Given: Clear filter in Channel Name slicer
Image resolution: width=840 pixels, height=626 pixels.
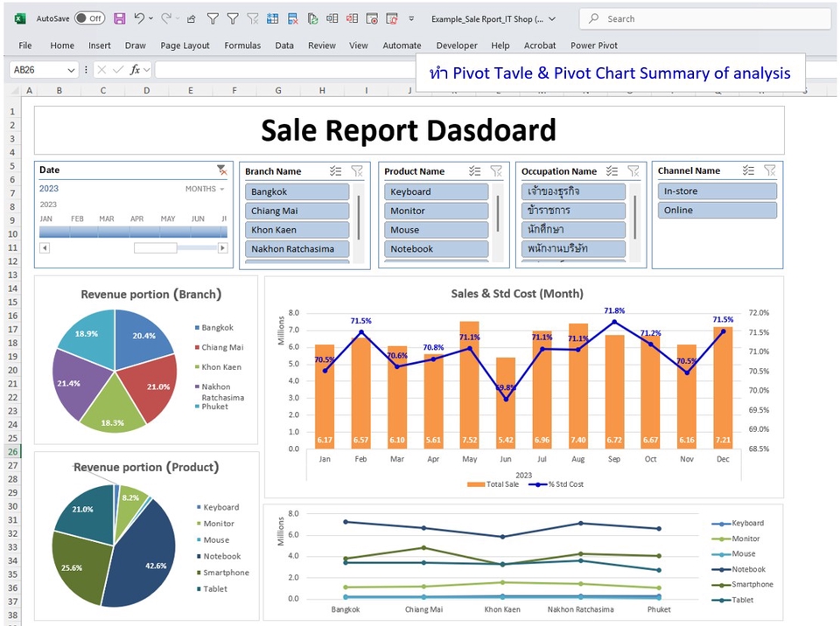Looking at the screenshot, I should tap(770, 170).
